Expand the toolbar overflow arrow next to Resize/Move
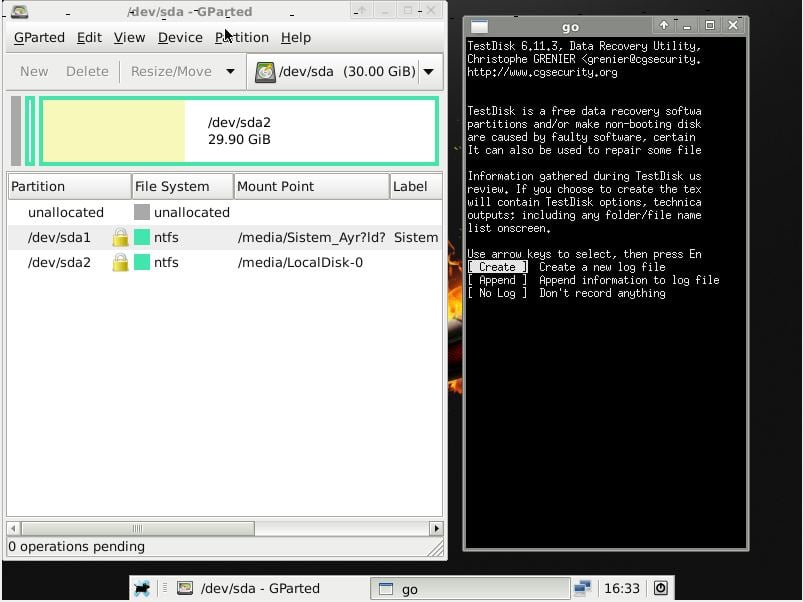The height and width of the screenshot is (602, 803). pos(230,71)
